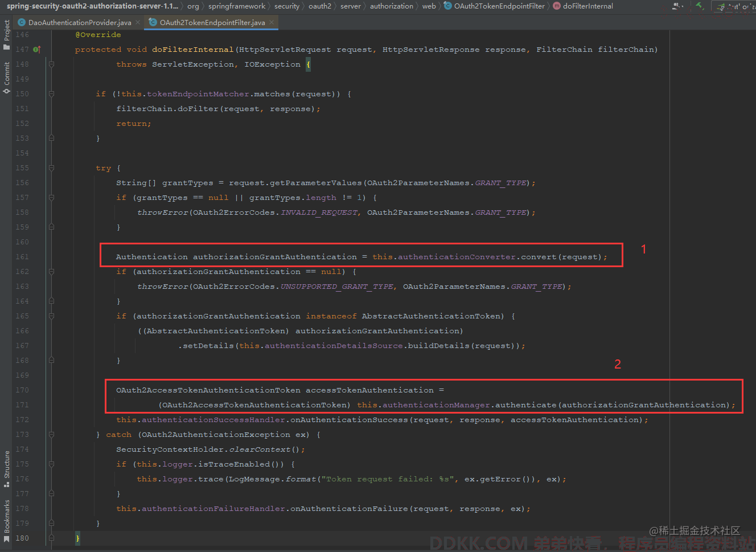Close the OAuth2TokenEndpointFilter.java tab

tap(272, 22)
